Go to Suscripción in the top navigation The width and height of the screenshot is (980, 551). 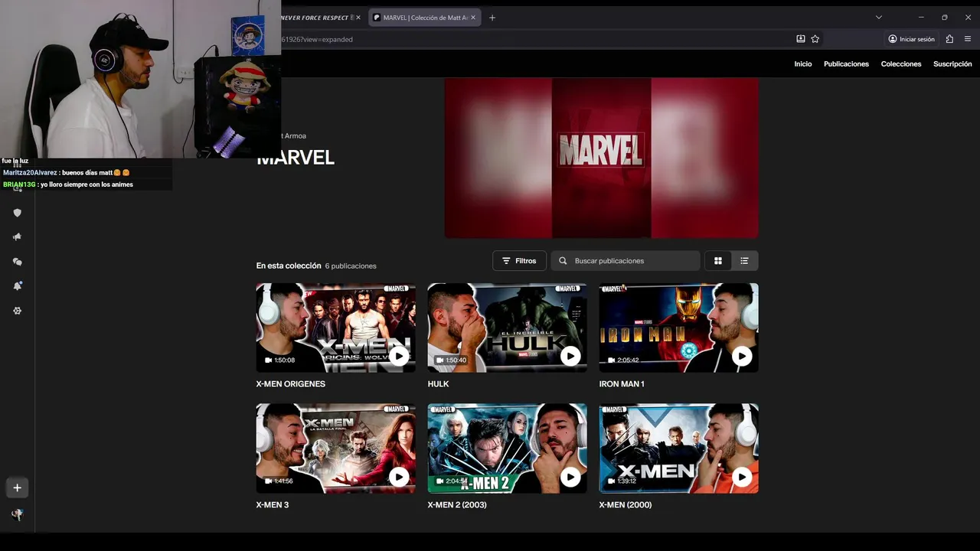pos(952,64)
